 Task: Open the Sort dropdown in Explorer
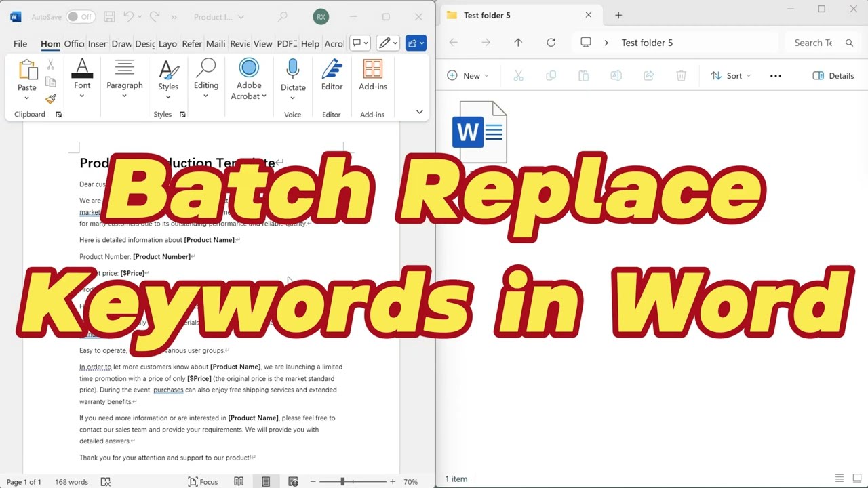point(730,76)
